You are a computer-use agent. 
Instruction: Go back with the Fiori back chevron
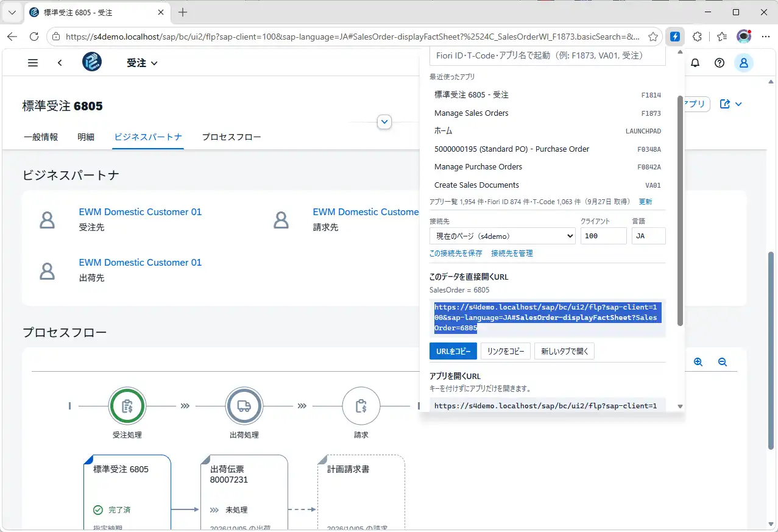pos(60,63)
